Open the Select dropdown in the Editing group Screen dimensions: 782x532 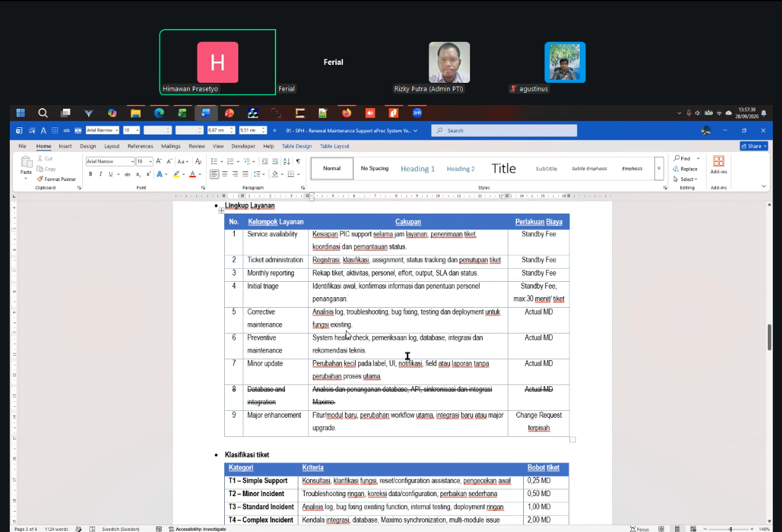pyautogui.click(x=686, y=179)
